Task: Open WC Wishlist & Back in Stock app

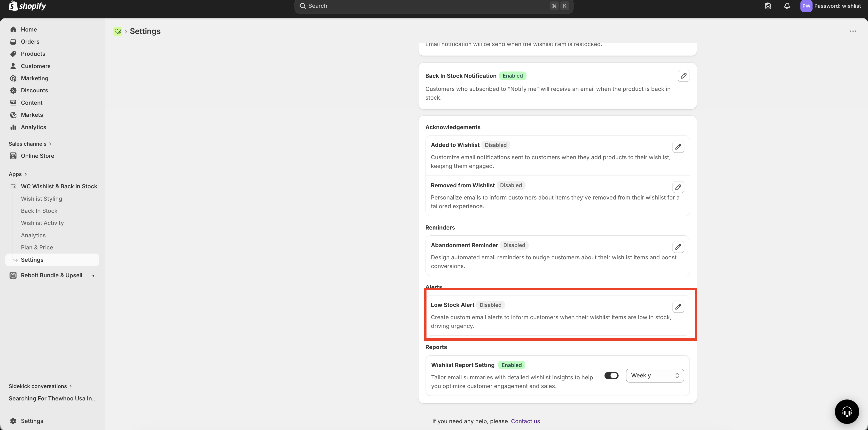Action: tap(59, 186)
